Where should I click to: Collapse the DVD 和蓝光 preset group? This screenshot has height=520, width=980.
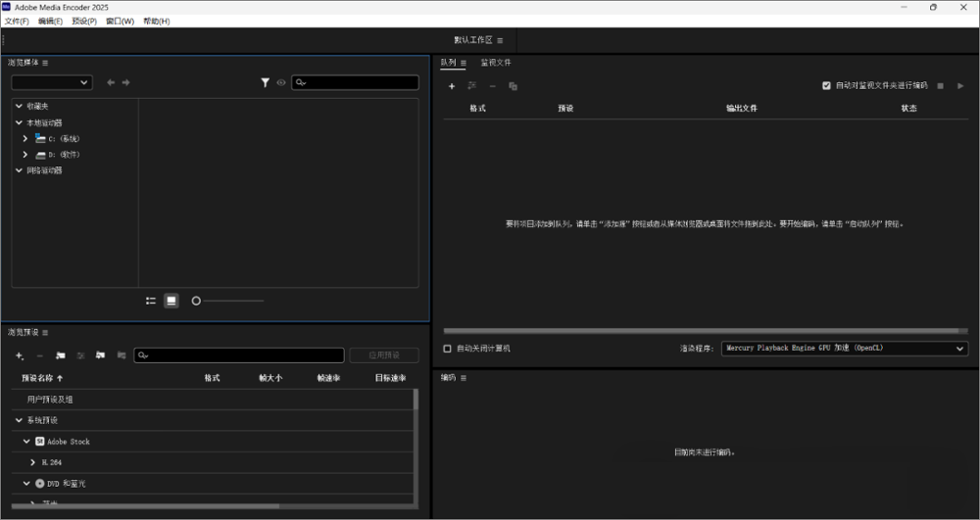coord(26,483)
